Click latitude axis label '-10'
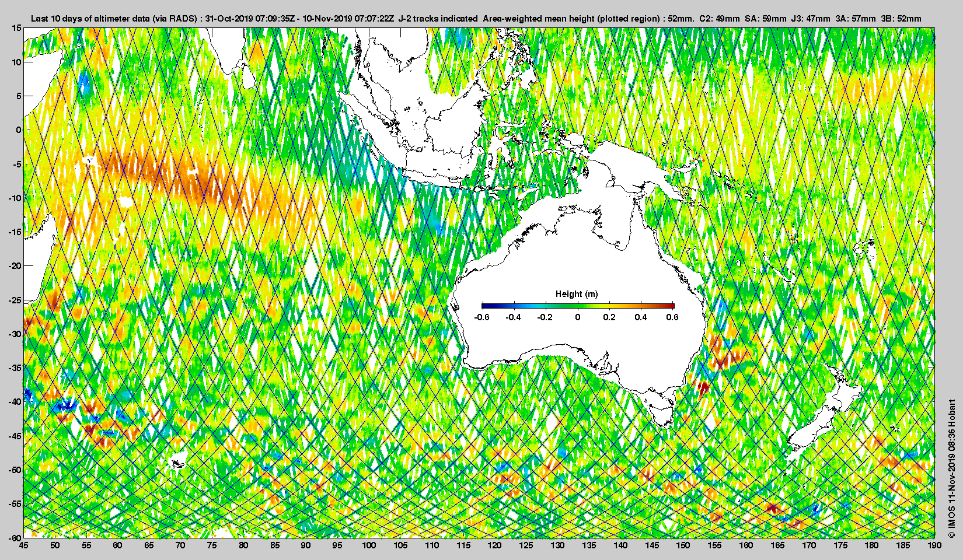 click(15, 198)
